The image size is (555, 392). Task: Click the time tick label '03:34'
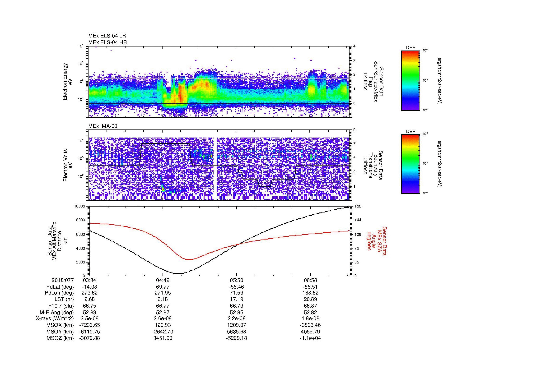coord(89,280)
